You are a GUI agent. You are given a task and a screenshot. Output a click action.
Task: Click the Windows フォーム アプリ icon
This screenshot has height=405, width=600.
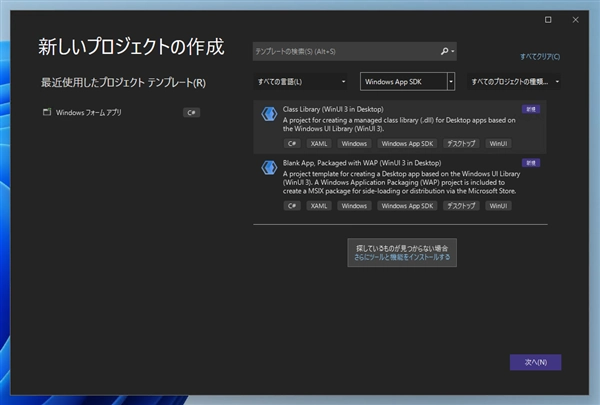[x=47, y=112]
